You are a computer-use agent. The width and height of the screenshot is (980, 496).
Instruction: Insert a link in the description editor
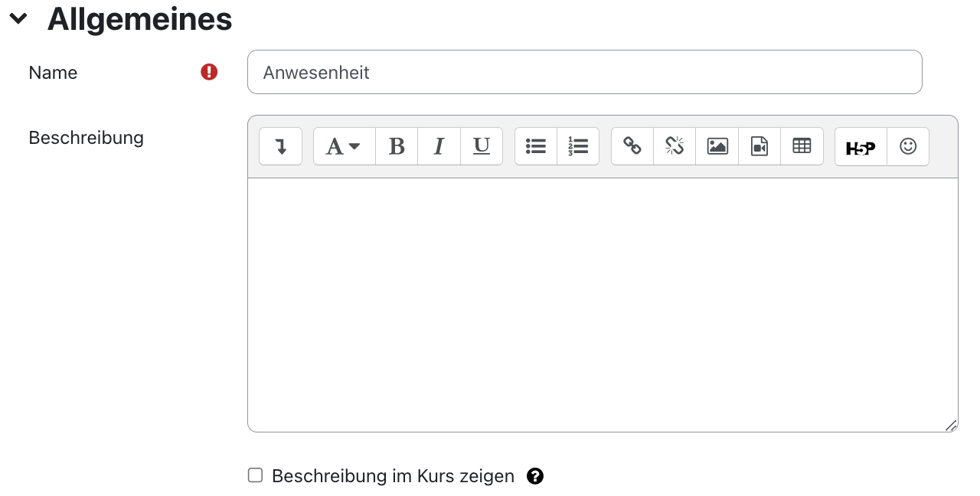(x=631, y=146)
